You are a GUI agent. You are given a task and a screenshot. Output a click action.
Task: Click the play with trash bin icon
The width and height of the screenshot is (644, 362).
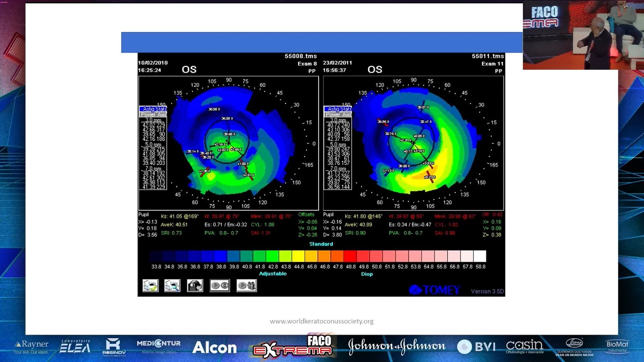[246, 286]
